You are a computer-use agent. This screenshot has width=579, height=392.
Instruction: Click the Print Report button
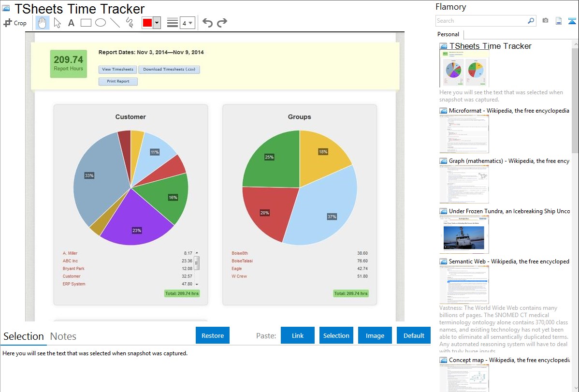118,81
